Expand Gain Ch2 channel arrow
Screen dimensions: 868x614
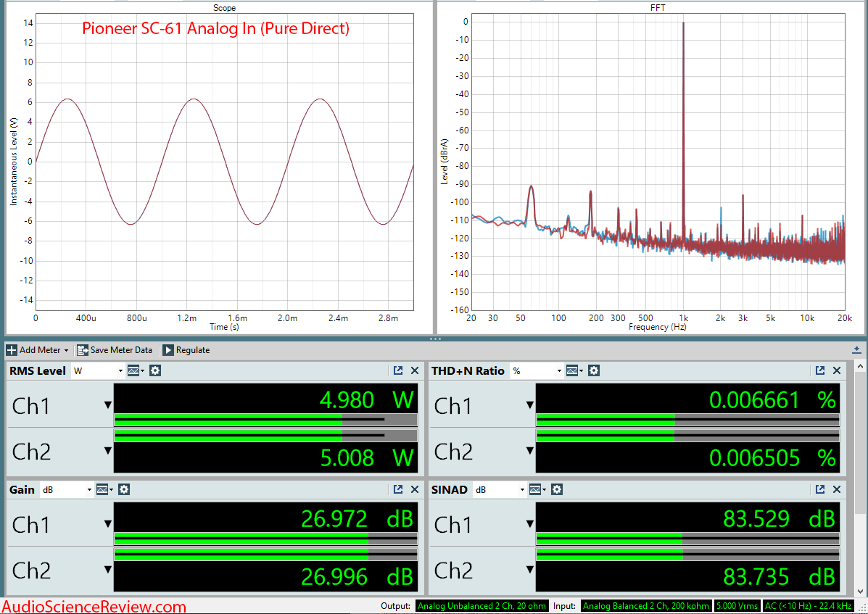[108, 570]
